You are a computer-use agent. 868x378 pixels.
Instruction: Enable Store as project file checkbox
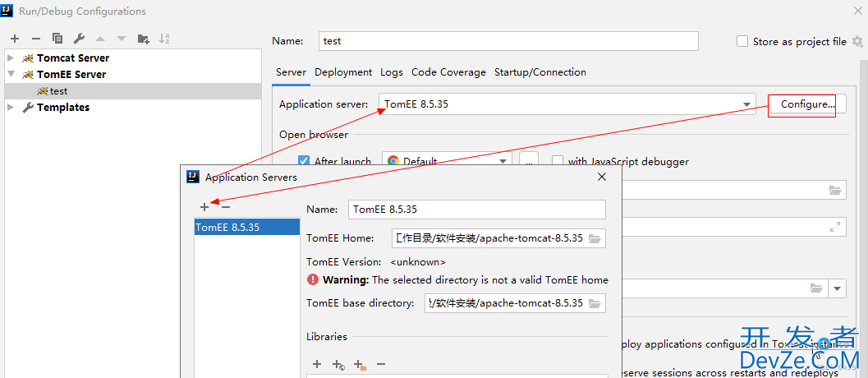coord(742,42)
